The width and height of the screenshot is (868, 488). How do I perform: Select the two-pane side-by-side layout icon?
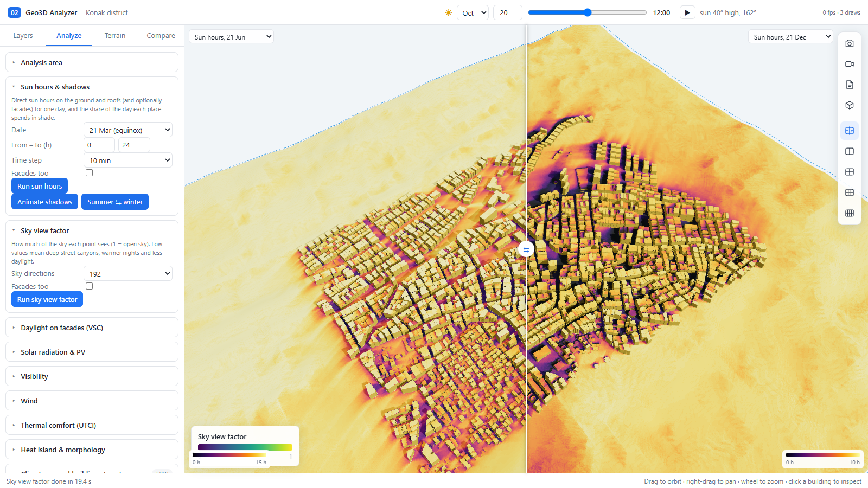pyautogui.click(x=850, y=151)
